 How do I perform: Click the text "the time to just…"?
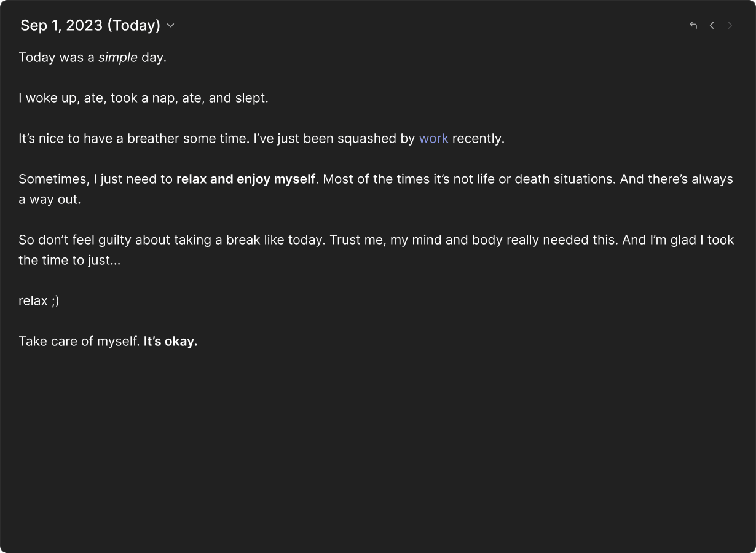click(x=69, y=260)
